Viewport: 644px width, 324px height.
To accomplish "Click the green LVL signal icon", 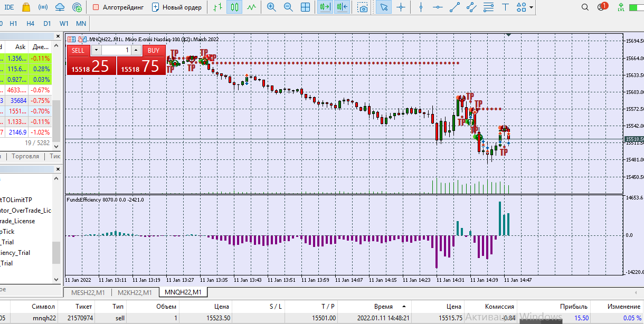I will pyautogui.click(x=621, y=7).
